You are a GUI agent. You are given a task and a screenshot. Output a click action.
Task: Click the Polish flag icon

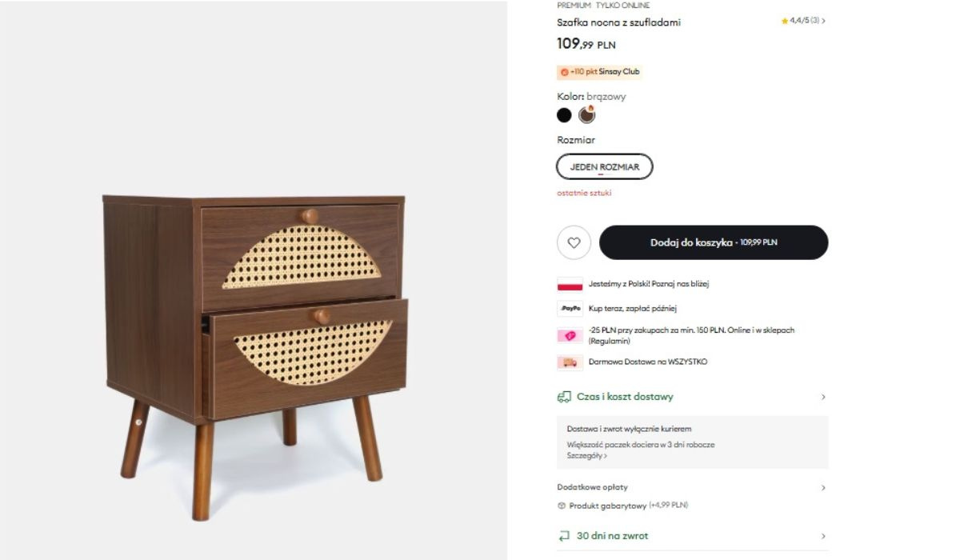pos(570,284)
